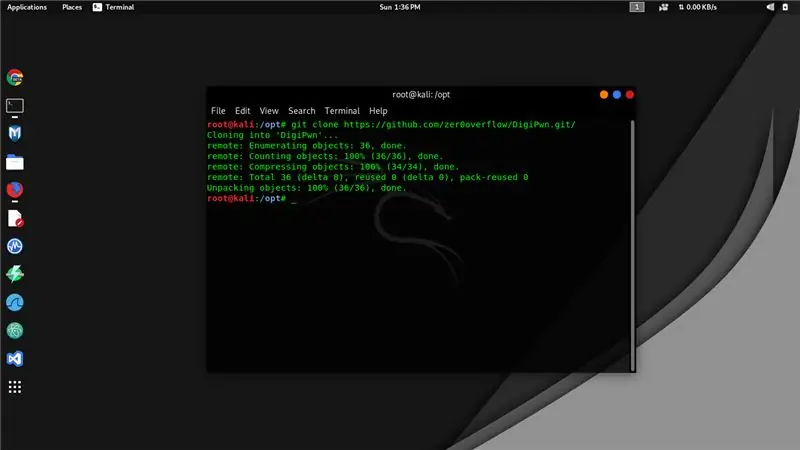Open the terminal Search menu
The image size is (800, 450).
tap(302, 111)
